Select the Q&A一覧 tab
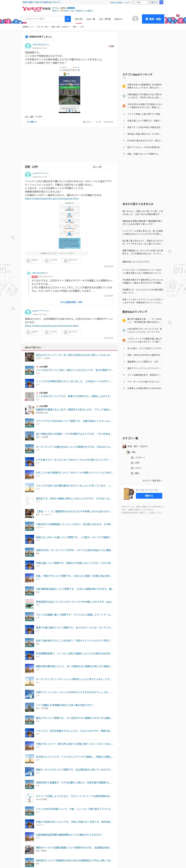Screen dimensions: 186x868 click(91, 19)
